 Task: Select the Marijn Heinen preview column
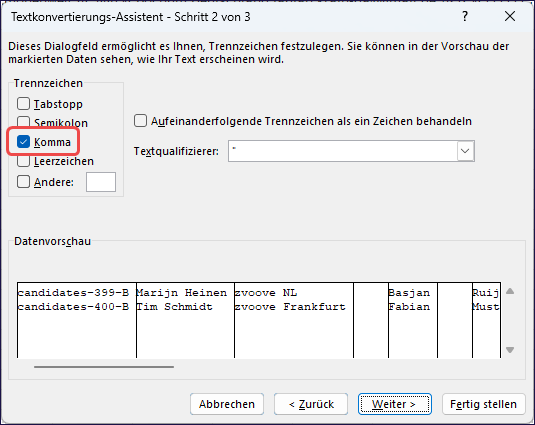tap(185, 320)
